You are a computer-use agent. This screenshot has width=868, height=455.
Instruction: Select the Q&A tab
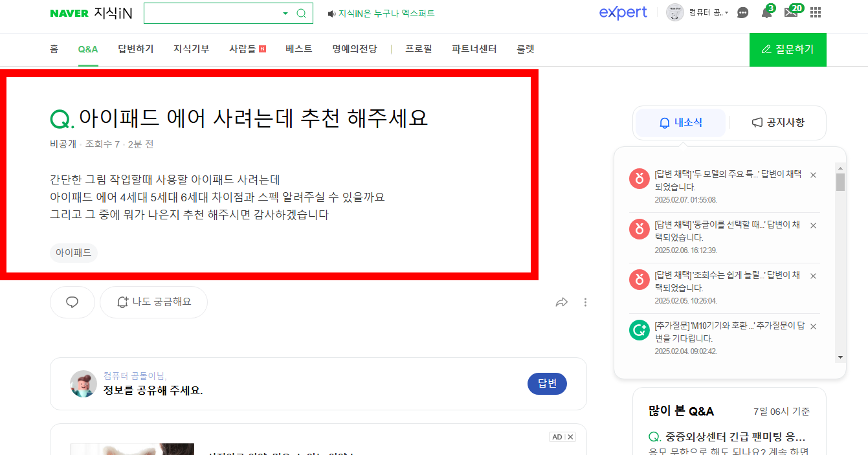(88, 49)
